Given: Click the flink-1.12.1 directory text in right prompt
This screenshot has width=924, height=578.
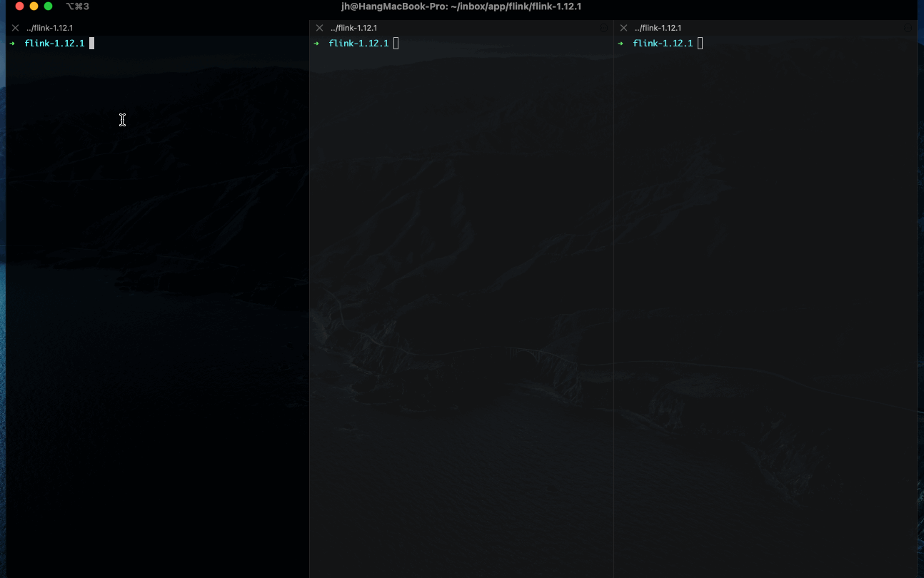Looking at the screenshot, I should [661, 43].
